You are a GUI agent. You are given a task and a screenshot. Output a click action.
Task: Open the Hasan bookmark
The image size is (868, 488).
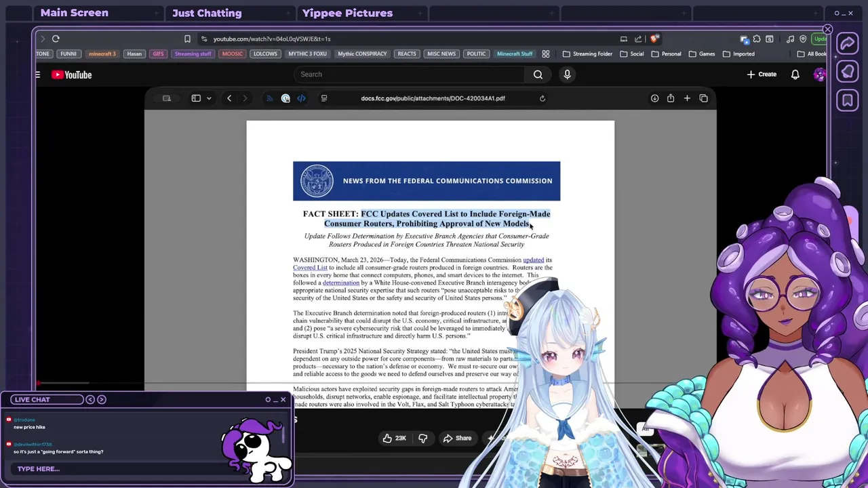tap(134, 54)
